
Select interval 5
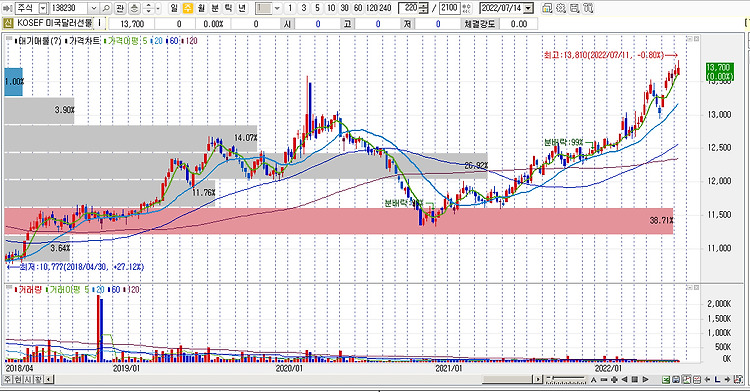[317, 8]
